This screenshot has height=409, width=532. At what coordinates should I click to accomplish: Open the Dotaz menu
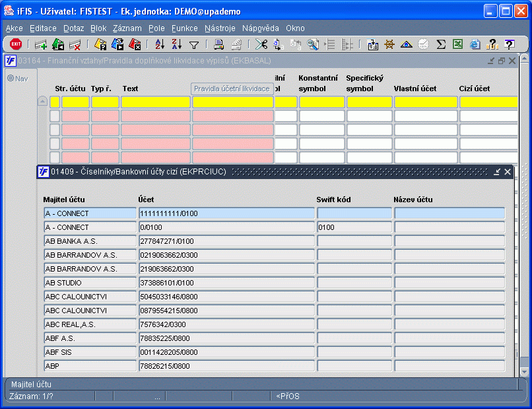(x=74, y=28)
